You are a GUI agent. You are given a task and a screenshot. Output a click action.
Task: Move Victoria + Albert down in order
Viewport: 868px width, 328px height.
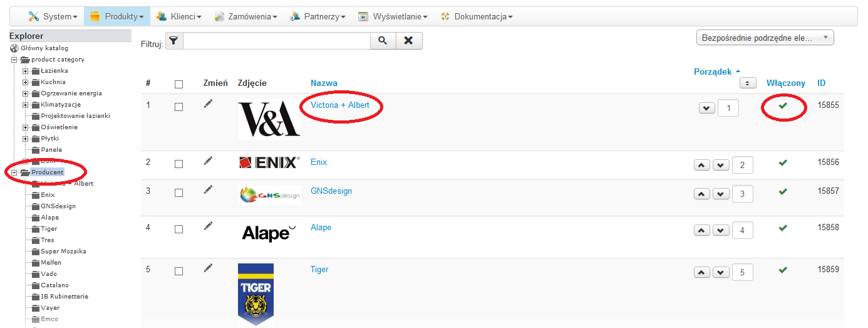click(706, 108)
